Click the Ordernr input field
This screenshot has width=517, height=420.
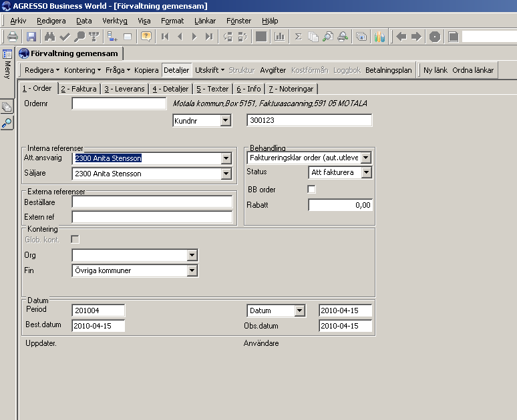pyautogui.click(x=119, y=103)
